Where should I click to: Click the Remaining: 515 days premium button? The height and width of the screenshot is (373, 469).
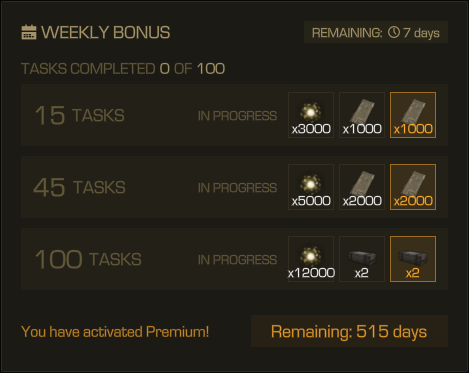click(x=349, y=331)
